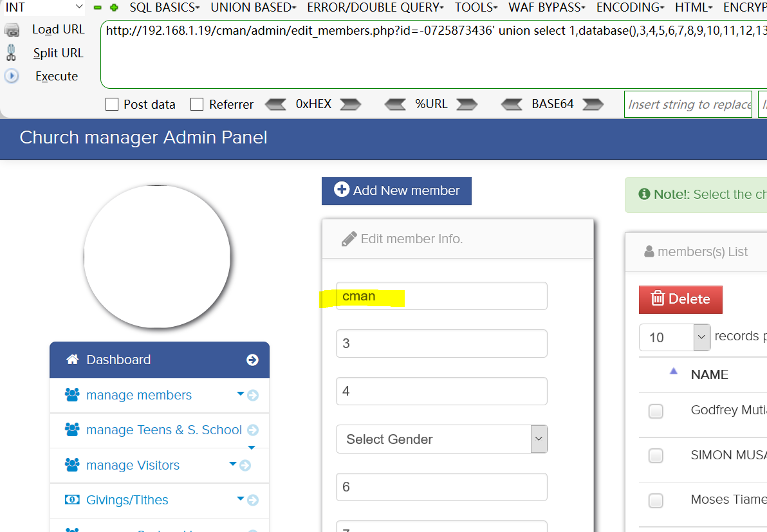Screen dimensions: 767x532
Task: Open the manage Visitors link
Action: tap(133, 465)
